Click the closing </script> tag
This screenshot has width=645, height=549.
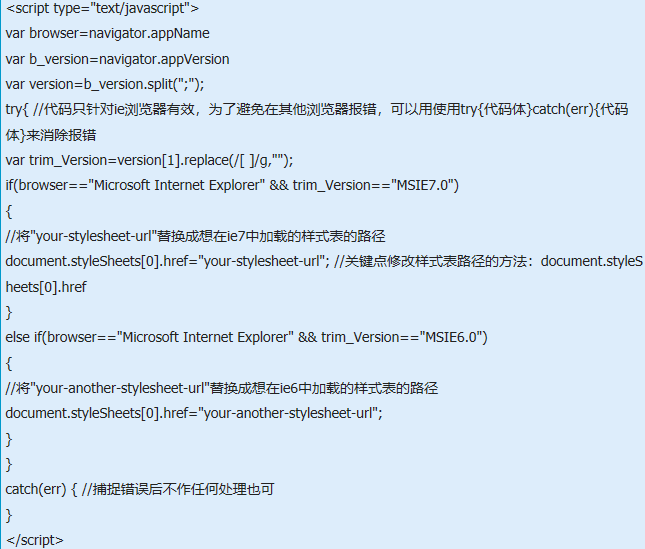tap(34, 540)
